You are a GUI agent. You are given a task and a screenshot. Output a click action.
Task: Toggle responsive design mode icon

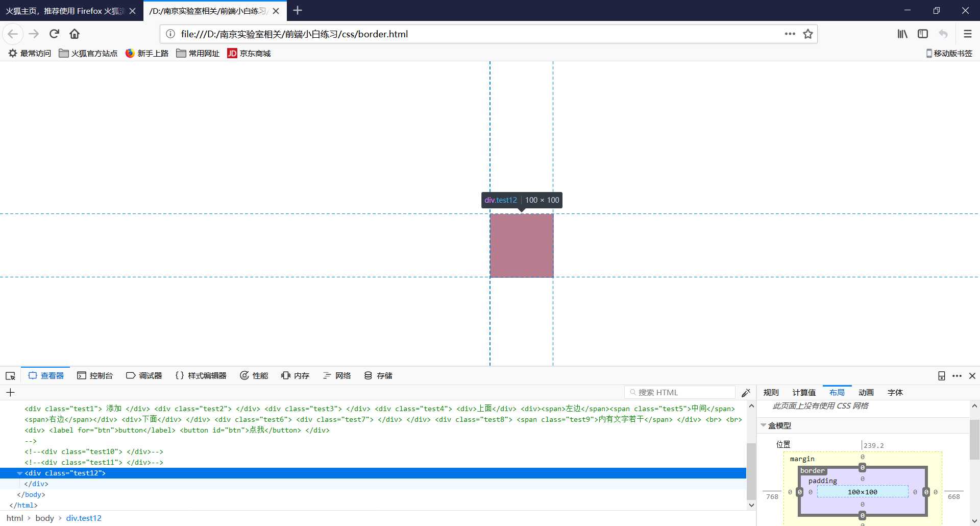pos(942,376)
